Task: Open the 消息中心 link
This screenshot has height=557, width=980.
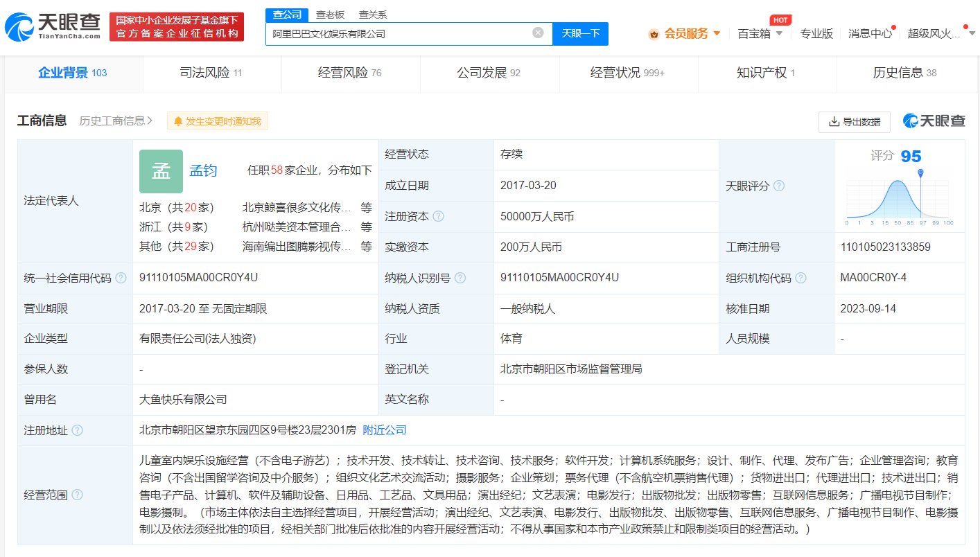Action: pos(870,33)
